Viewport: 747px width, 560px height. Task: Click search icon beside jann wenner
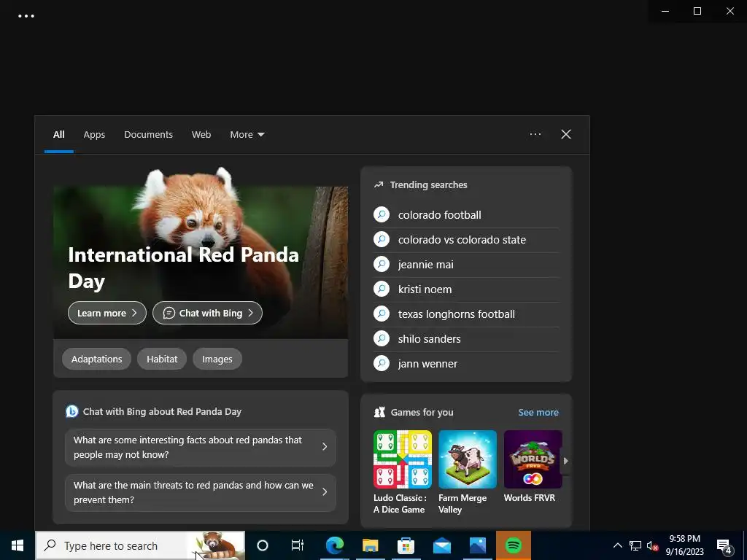[x=381, y=363]
